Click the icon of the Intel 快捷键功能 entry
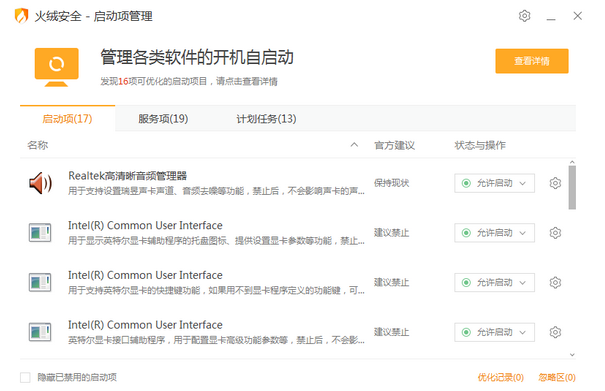 pyautogui.click(x=40, y=283)
